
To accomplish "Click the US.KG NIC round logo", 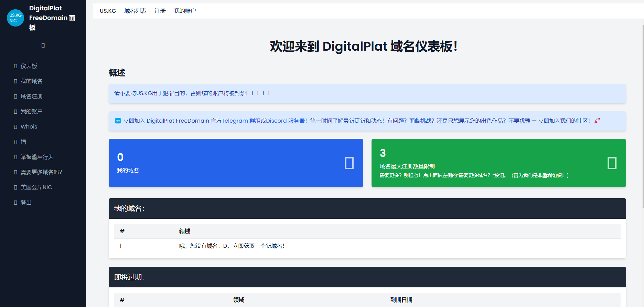I will 15,18.
